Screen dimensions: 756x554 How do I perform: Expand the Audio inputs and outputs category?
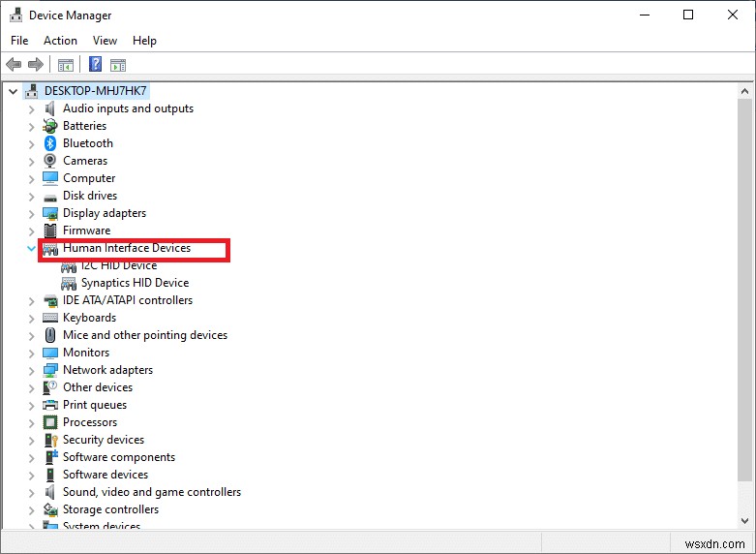click(x=31, y=109)
